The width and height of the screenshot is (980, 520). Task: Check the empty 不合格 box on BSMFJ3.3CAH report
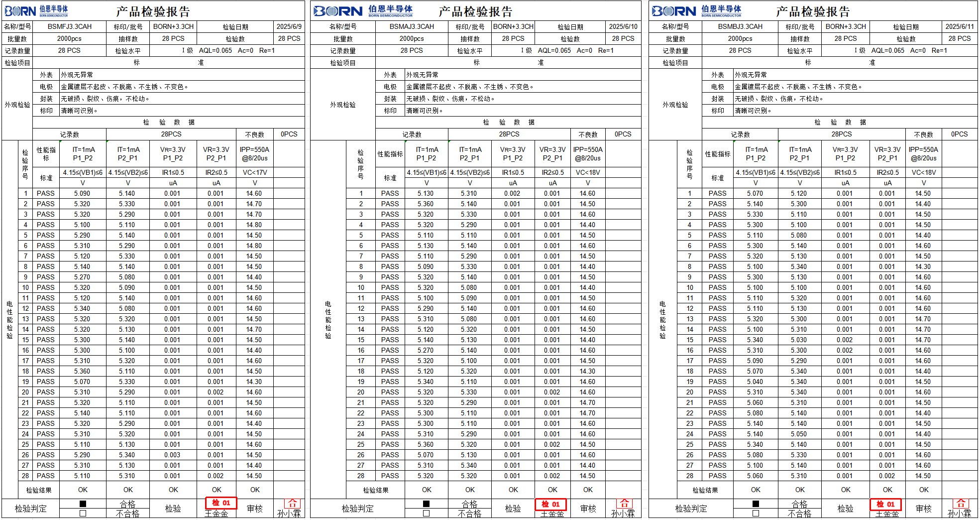(x=83, y=513)
